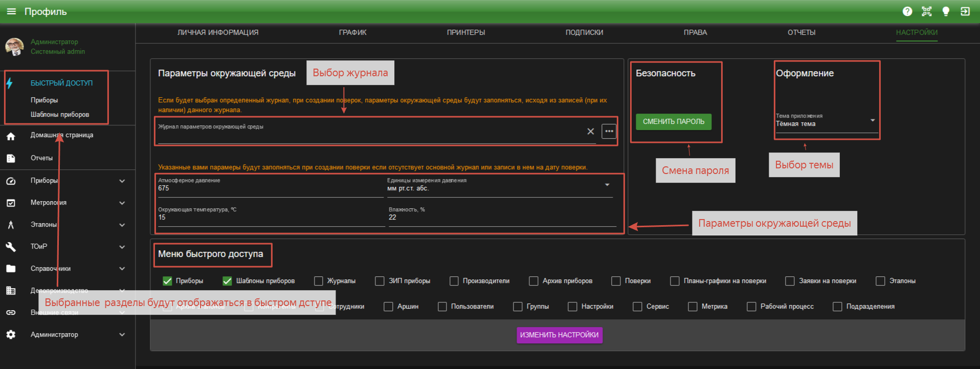Screen dimensions: 980x369
Task: Open the Подписки tab
Action: click(x=584, y=32)
